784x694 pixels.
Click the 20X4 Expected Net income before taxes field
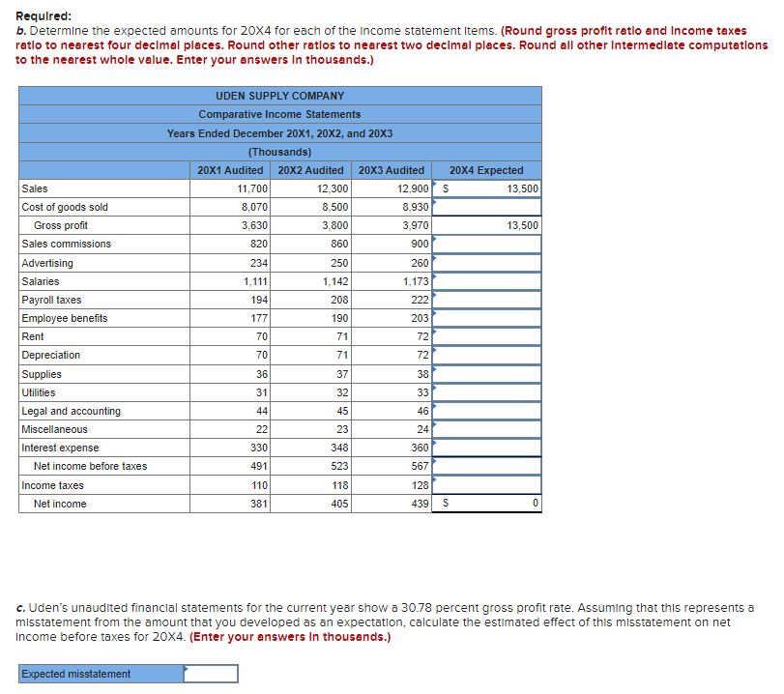coord(486,467)
